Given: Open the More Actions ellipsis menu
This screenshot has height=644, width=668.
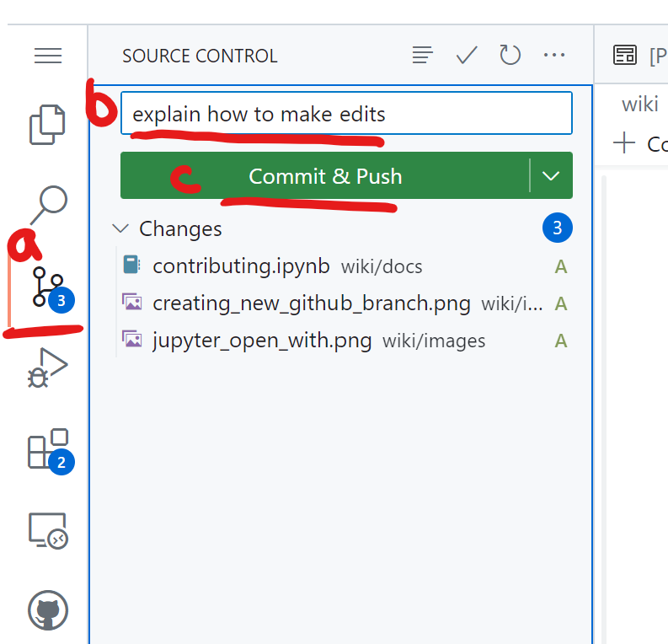Looking at the screenshot, I should click(x=554, y=55).
